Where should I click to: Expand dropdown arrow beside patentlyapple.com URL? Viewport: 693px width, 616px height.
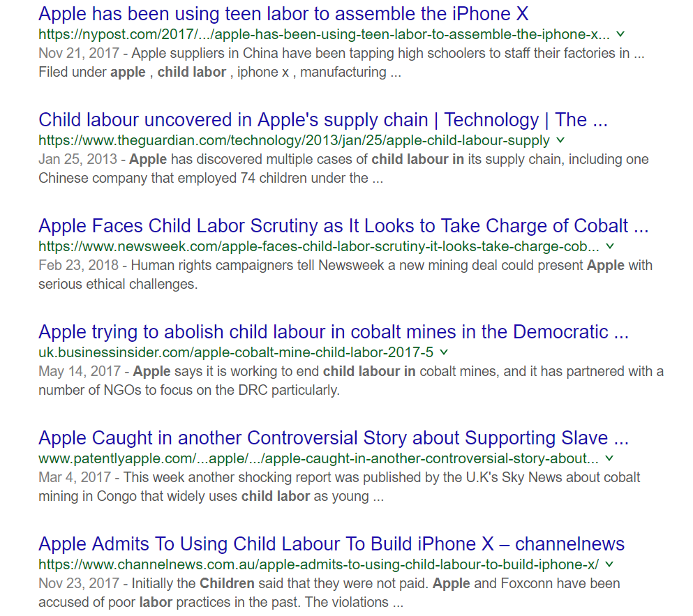click(609, 458)
